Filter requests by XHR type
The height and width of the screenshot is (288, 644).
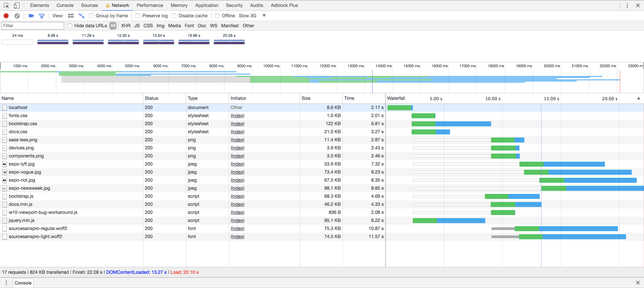[126, 26]
